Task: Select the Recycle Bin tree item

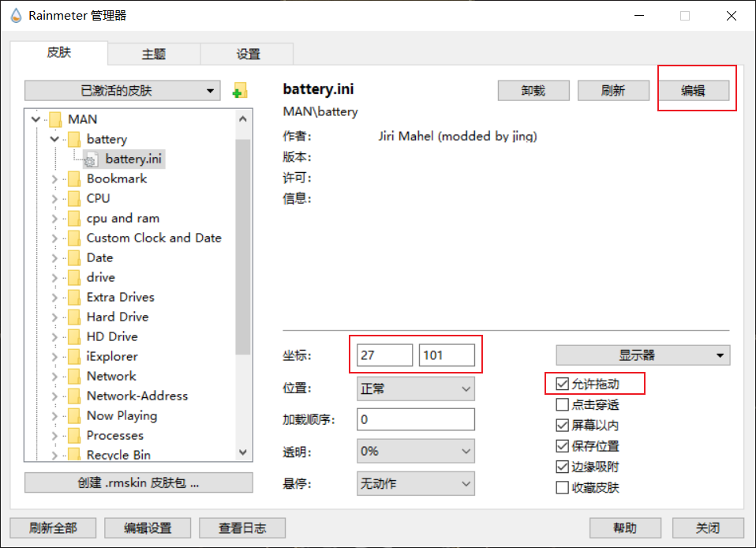Action: point(118,455)
